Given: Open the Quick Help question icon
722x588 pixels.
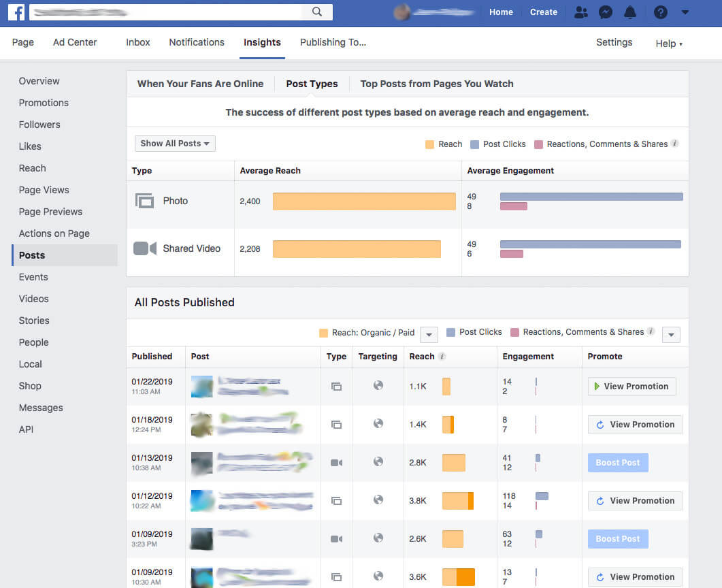Looking at the screenshot, I should pyautogui.click(x=660, y=12).
